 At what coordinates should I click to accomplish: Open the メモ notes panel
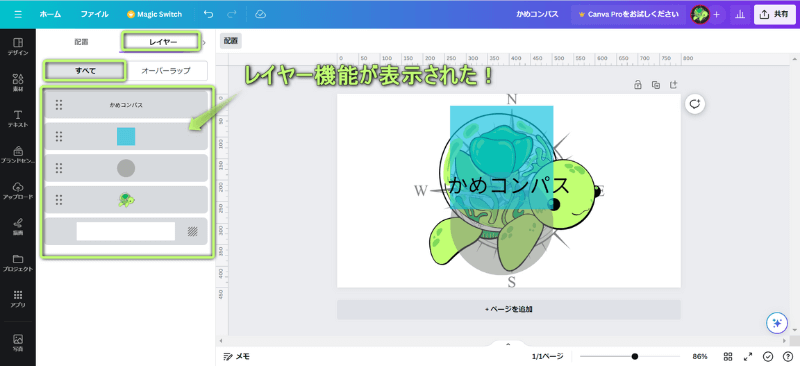point(237,356)
